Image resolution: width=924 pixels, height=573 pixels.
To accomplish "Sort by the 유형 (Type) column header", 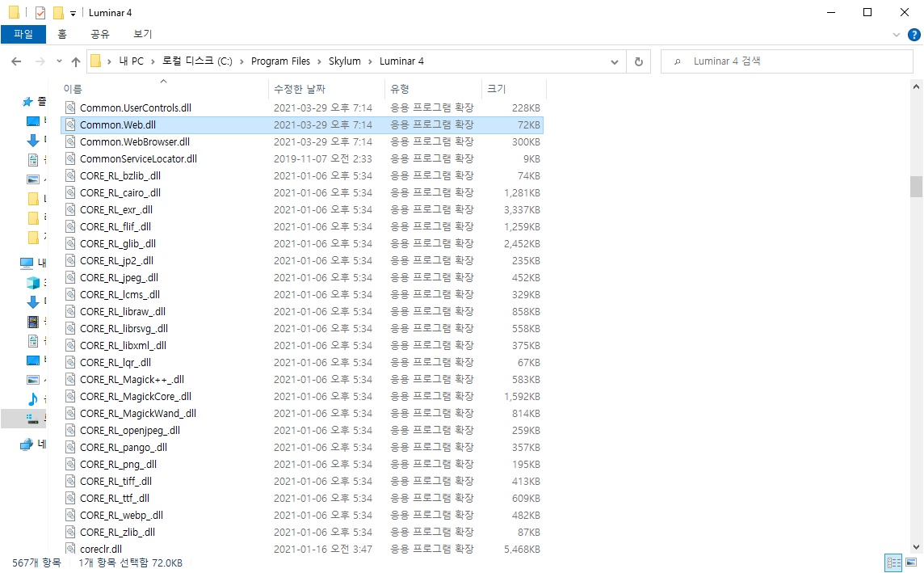I will coord(433,89).
